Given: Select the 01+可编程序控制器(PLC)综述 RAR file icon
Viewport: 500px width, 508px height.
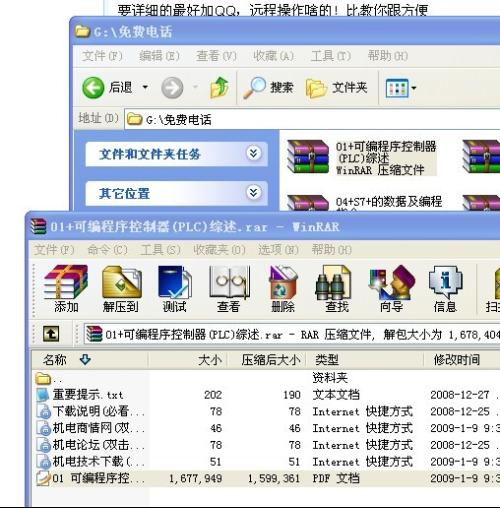Looking at the screenshot, I should tap(308, 157).
